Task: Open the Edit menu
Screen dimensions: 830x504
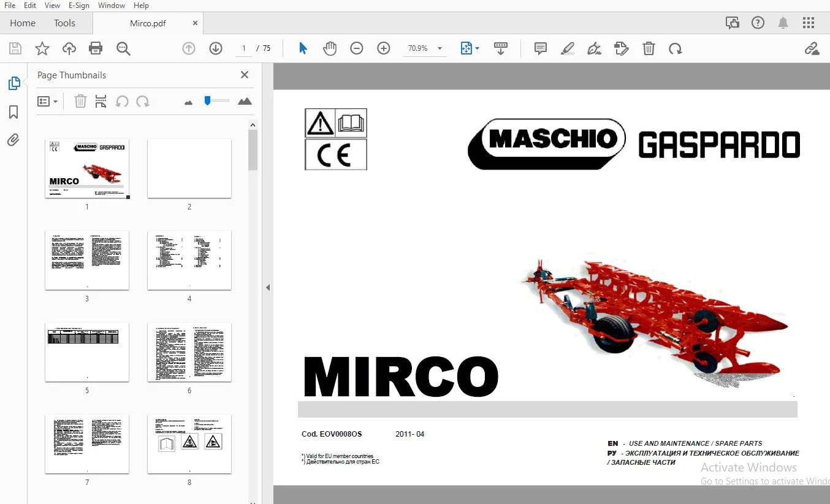Action: click(x=30, y=6)
